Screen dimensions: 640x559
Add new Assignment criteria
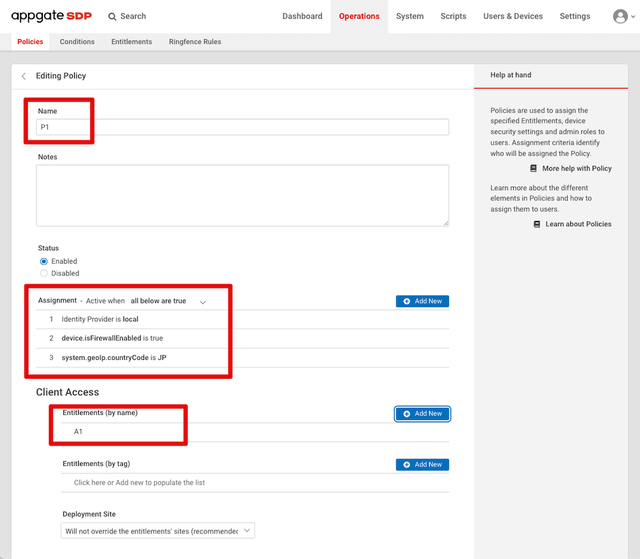(x=422, y=301)
